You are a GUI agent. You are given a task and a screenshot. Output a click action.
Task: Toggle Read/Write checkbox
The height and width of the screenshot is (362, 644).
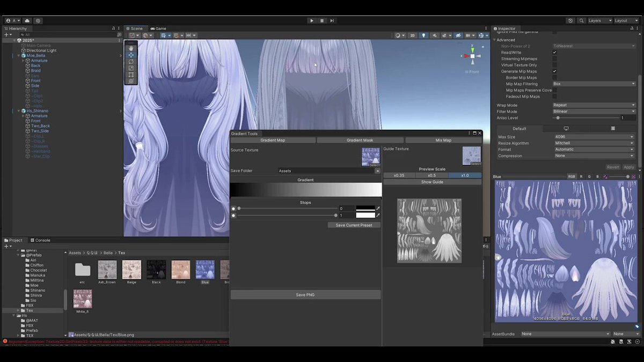pyautogui.click(x=554, y=53)
